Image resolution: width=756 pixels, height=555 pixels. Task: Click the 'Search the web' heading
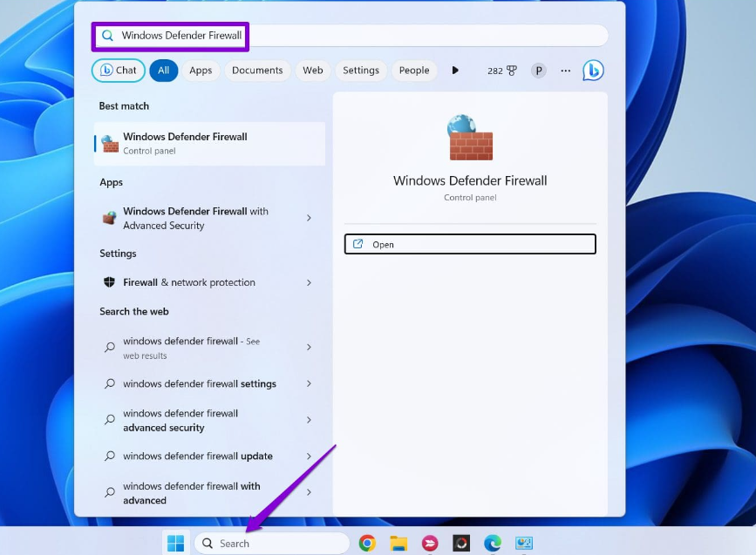[134, 311]
